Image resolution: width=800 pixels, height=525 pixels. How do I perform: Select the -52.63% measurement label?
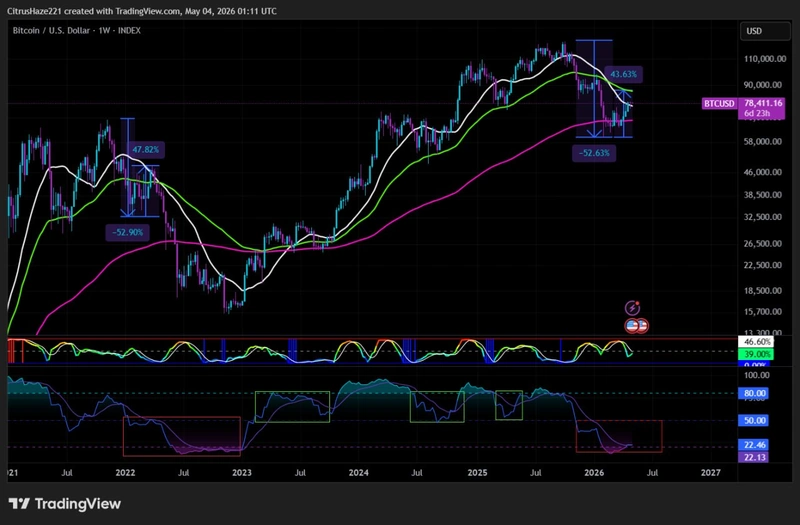click(594, 153)
